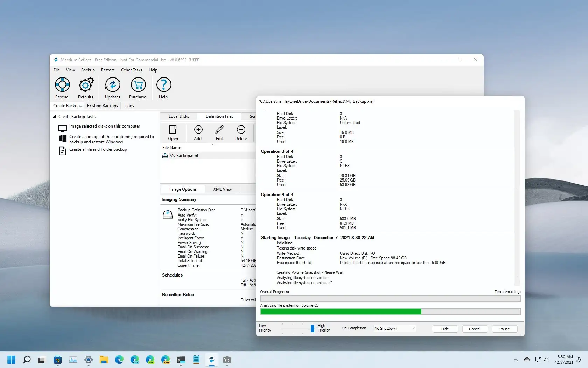
Task: Click the Purchase cart icon
Action: point(138,85)
